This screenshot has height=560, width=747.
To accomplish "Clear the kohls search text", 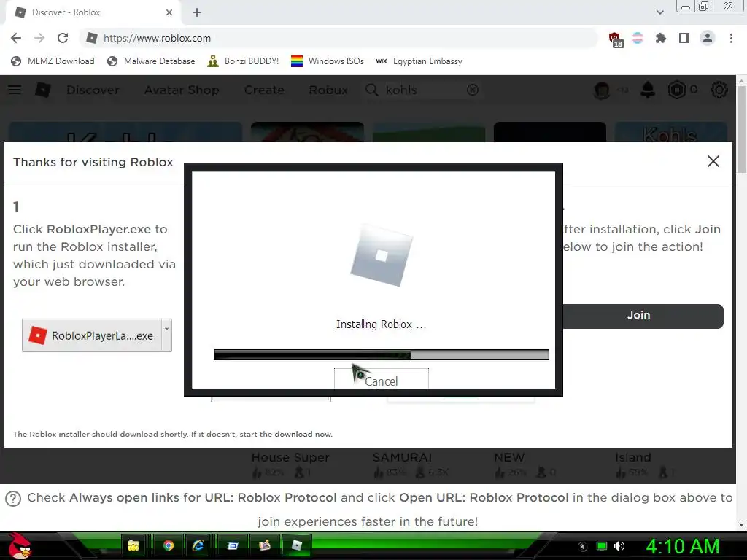I will click(x=473, y=90).
